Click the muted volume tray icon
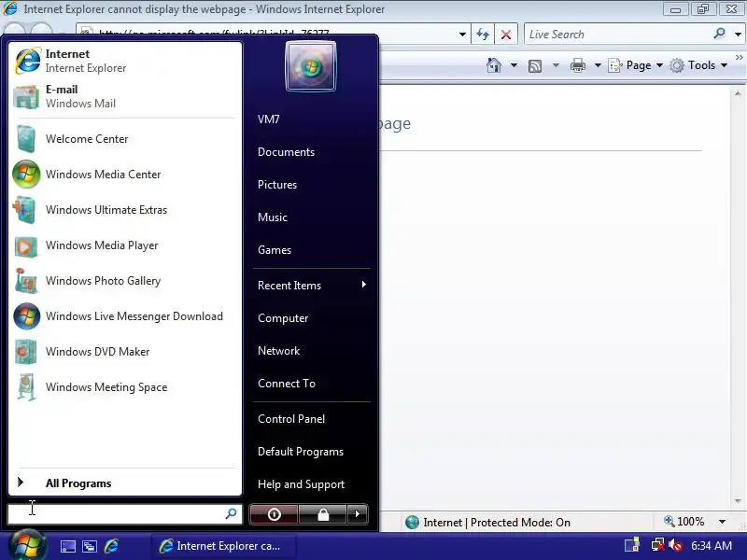Screen dimensions: 747x560 click(675, 545)
